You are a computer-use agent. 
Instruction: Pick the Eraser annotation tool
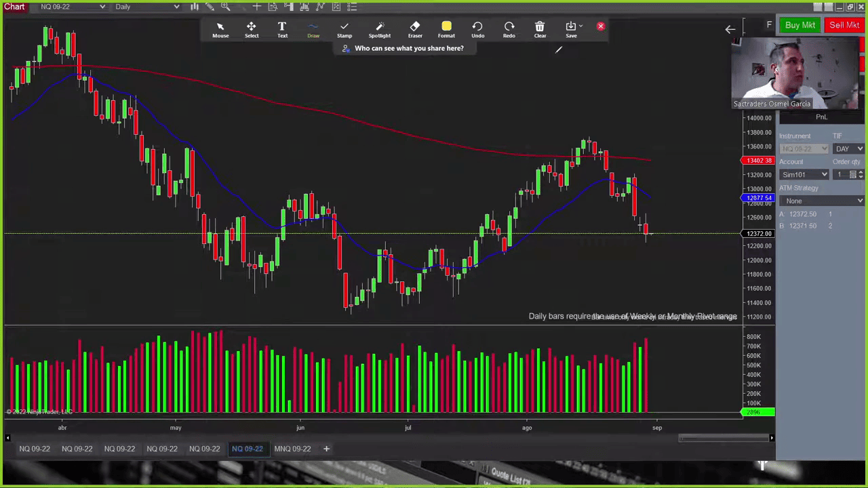tap(415, 29)
